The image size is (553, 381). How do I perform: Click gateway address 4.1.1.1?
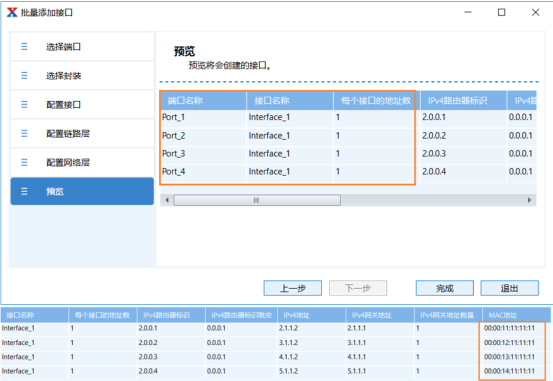[x=357, y=357]
